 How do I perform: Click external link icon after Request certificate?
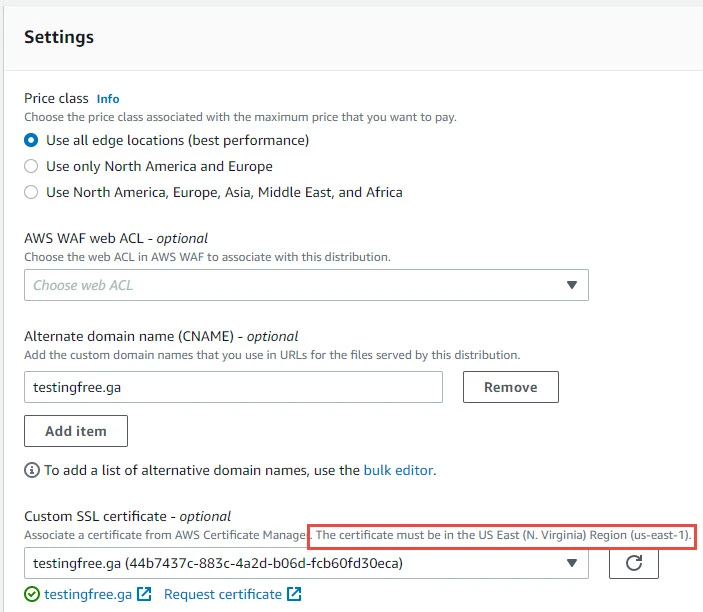pyautogui.click(x=294, y=594)
